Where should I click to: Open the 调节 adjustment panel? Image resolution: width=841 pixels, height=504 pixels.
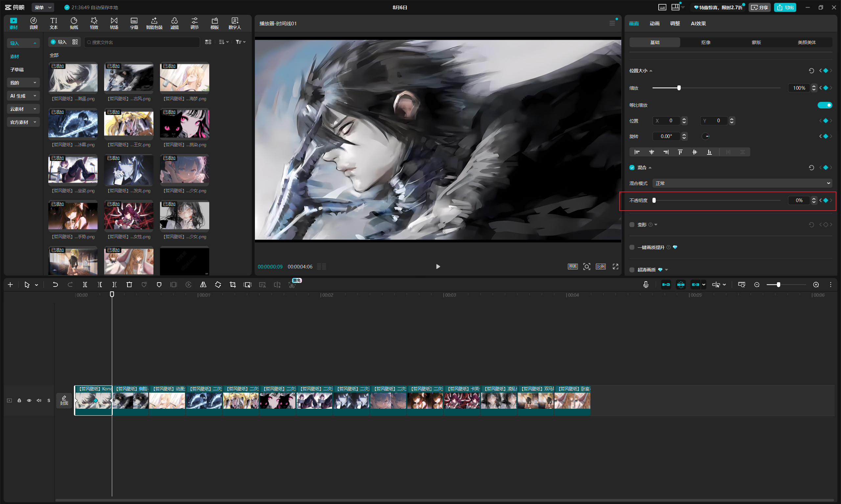tap(194, 23)
